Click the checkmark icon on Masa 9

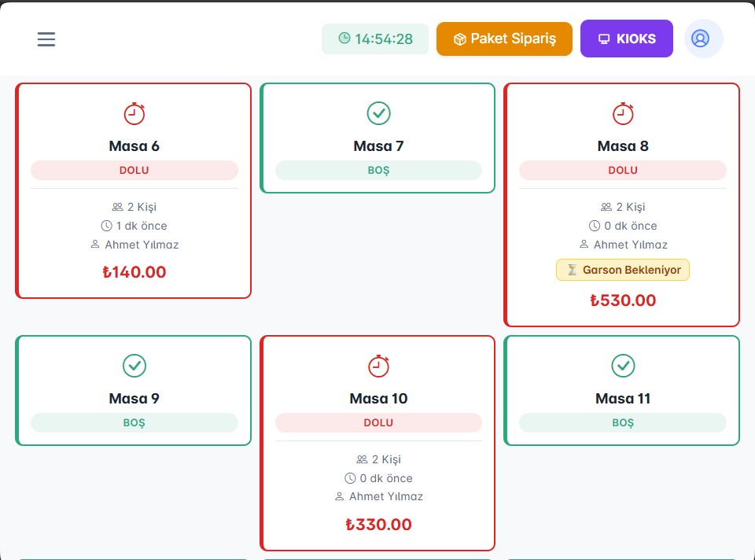[134, 366]
